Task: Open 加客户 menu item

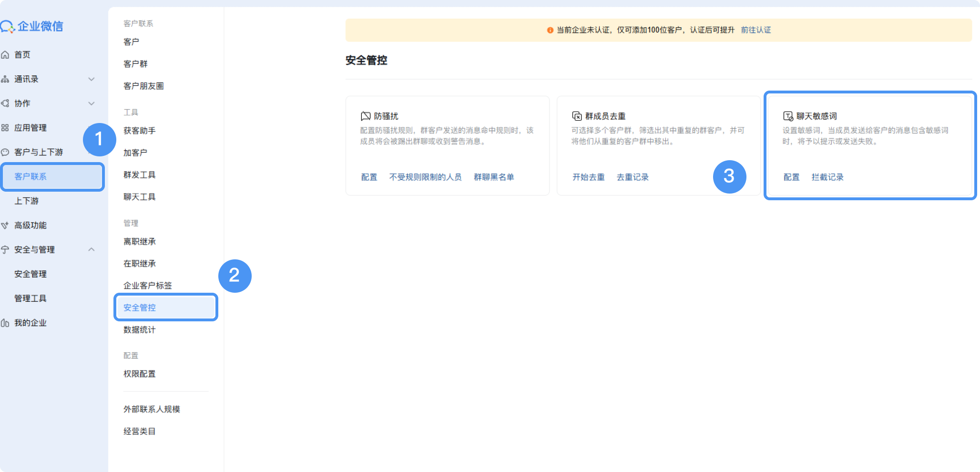Action: 135,153
